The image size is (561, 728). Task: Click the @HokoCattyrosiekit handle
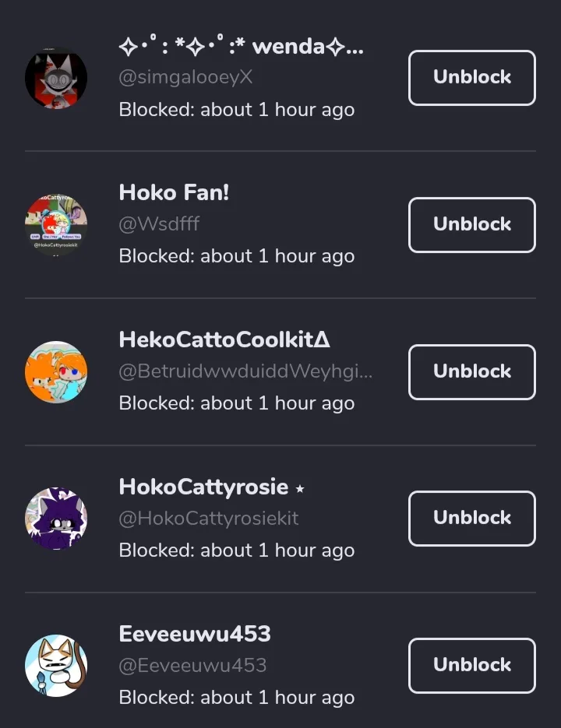pos(209,518)
